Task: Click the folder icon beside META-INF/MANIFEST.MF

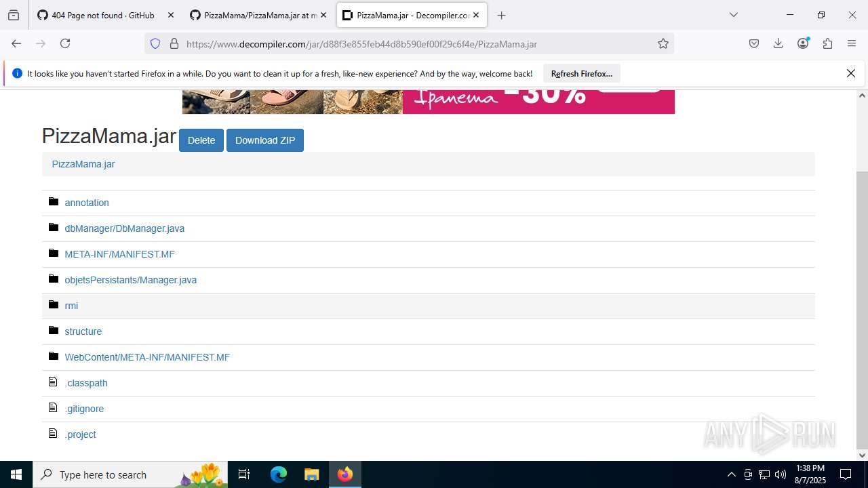Action: click(54, 253)
